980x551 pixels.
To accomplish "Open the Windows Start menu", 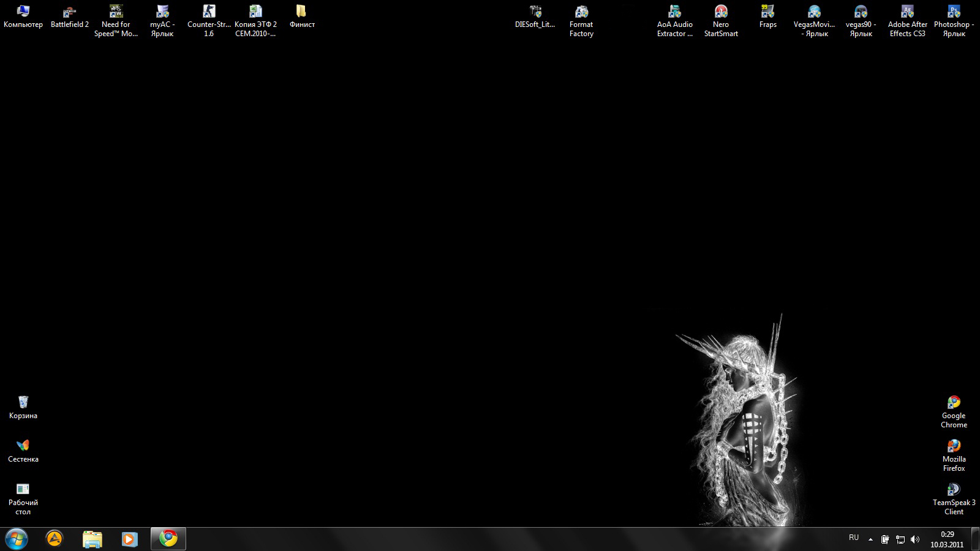I will [x=17, y=539].
